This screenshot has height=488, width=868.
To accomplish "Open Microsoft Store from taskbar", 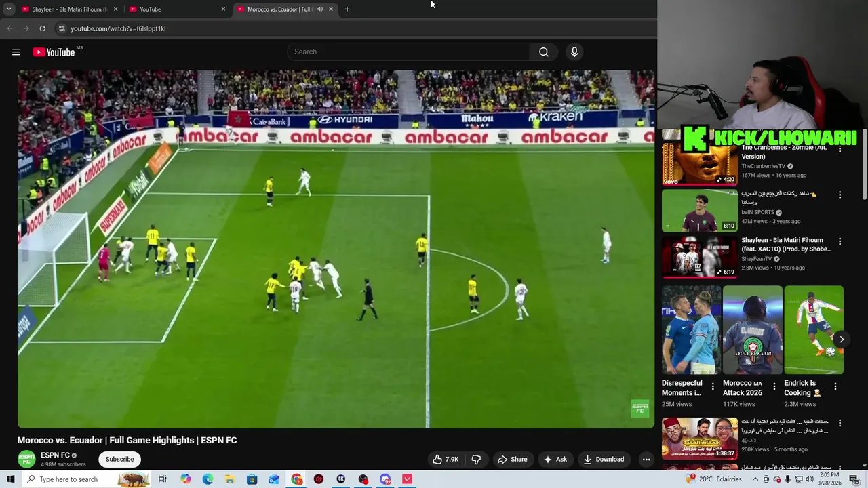I will coord(252,479).
